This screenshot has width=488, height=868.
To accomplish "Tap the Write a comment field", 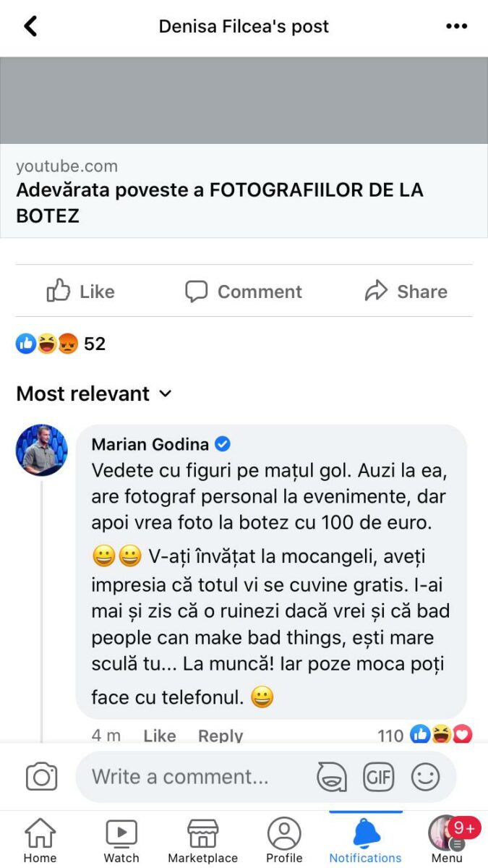I will (195, 777).
